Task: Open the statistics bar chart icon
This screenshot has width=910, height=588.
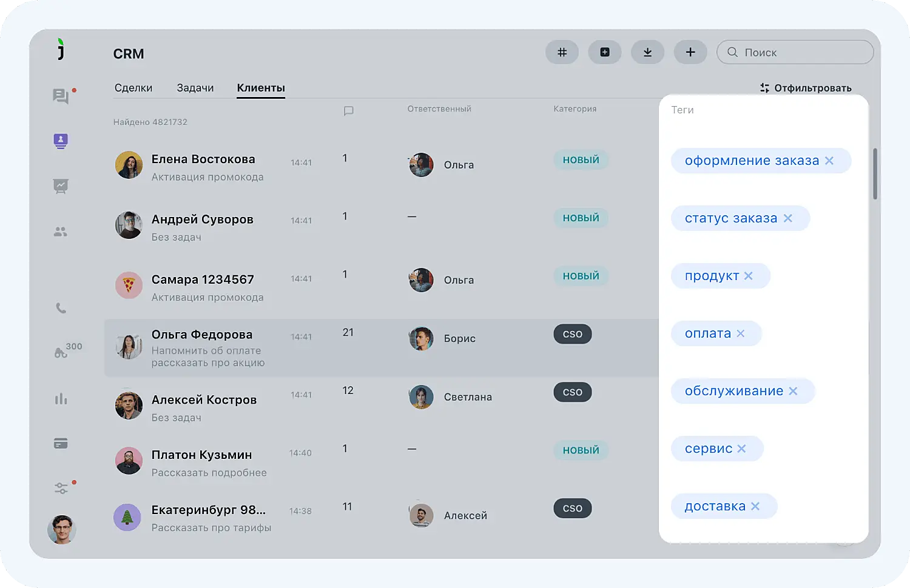Action: point(61,398)
